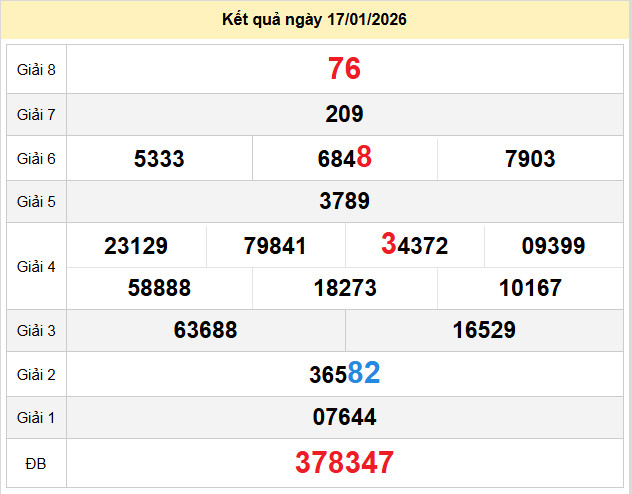The width and height of the screenshot is (632, 494).
Task: Click the special prize number 378347
Action: point(344,462)
